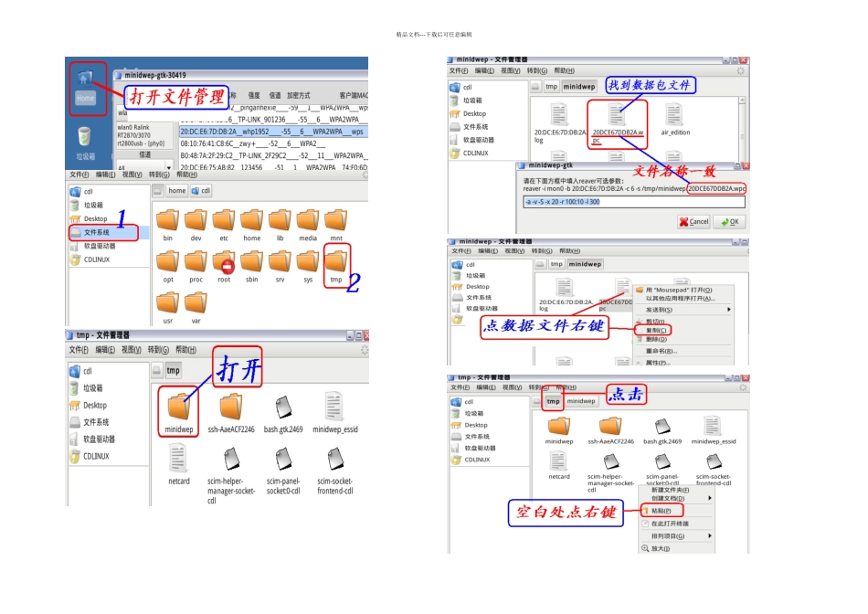Select bash.gtk.2469 file in tmp window without context menu
The image size is (868, 614).
click(283, 413)
